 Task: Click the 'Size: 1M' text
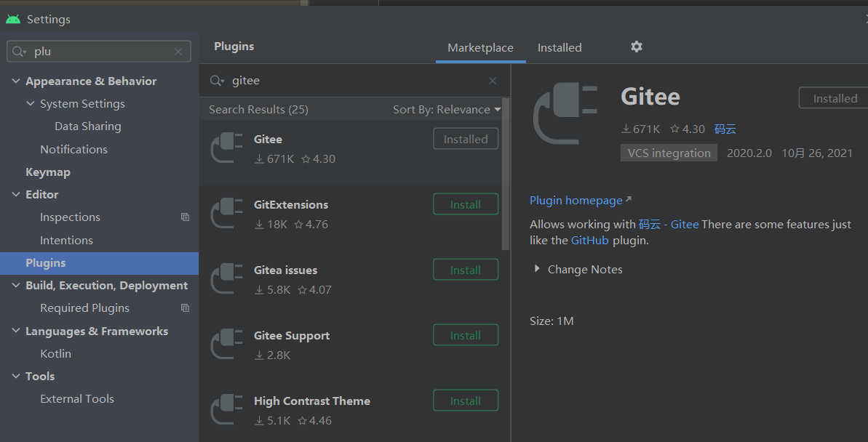(552, 321)
